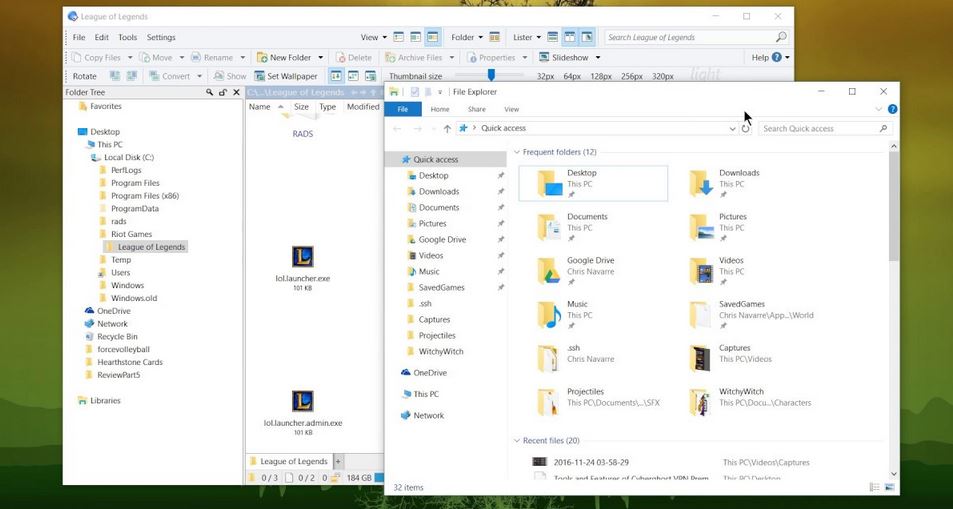Toggle the Folder Tree lock icon

222,92
